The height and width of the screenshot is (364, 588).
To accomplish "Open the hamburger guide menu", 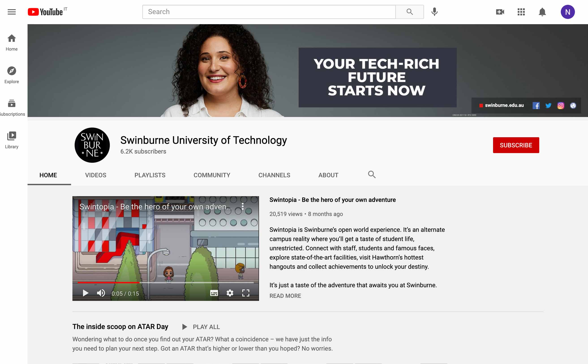I will (x=12, y=12).
